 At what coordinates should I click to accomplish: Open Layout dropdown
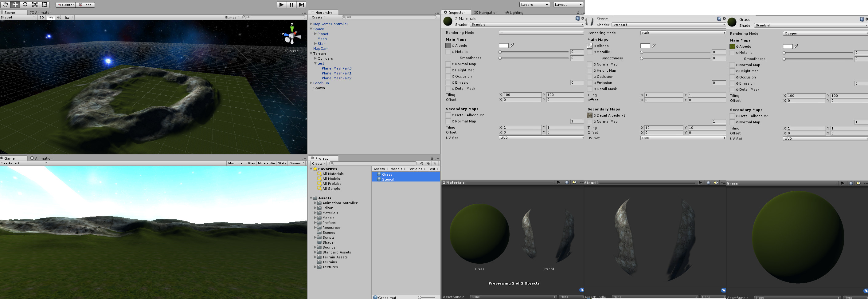click(569, 5)
